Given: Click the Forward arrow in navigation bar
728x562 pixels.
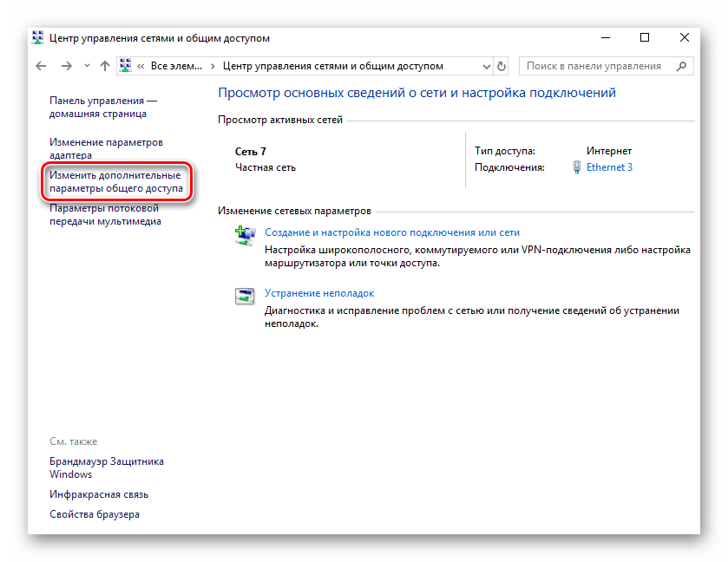Looking at the screenshot, I should tap(66, 66).
